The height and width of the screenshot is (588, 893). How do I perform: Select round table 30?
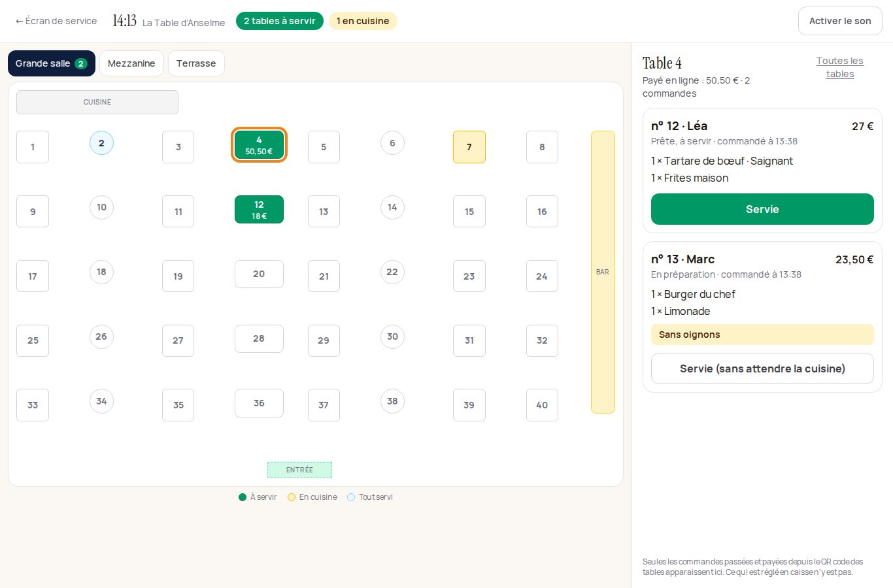click(392, 336)
